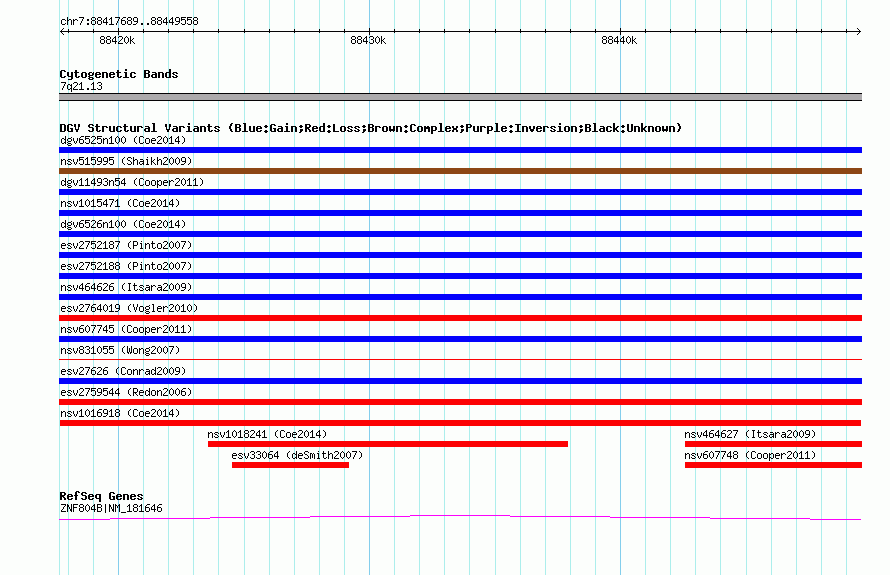Click the ruler's left arrowhead

coord(63,32)
